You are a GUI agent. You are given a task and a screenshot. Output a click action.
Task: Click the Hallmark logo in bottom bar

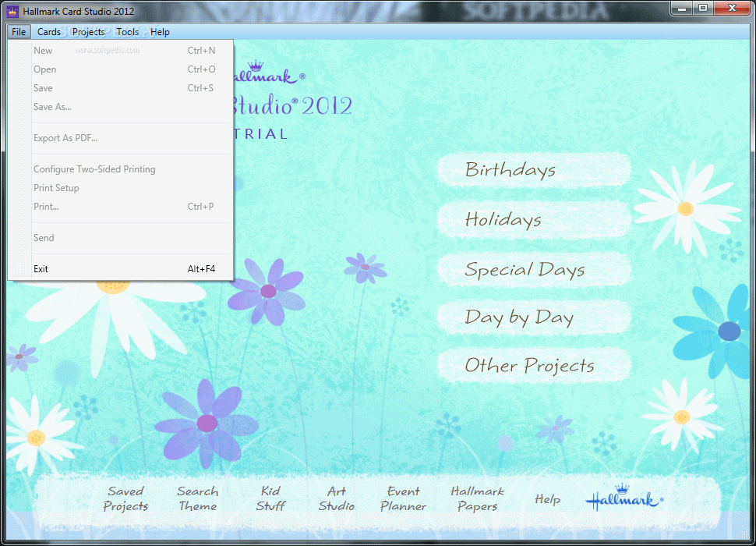(624, 498)
